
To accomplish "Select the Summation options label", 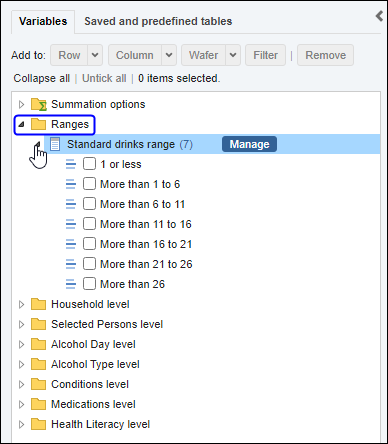I will point(98,104).
